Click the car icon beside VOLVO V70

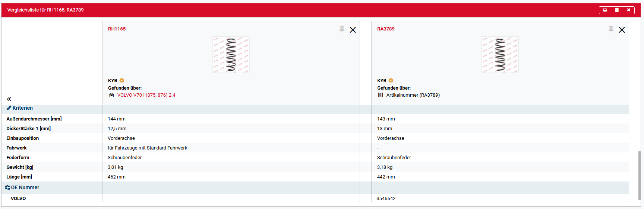click(111, 95)
